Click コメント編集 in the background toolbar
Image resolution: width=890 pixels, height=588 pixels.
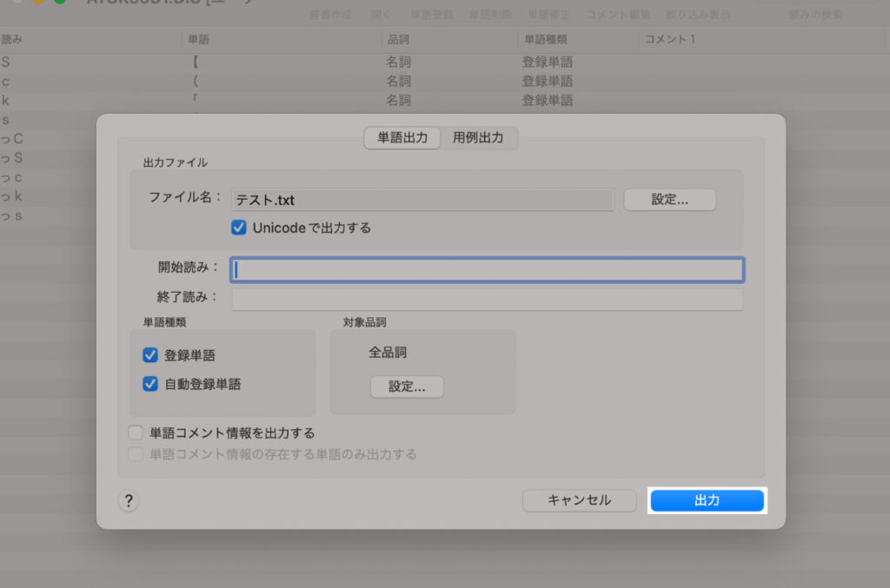click(x=618, y=15)
